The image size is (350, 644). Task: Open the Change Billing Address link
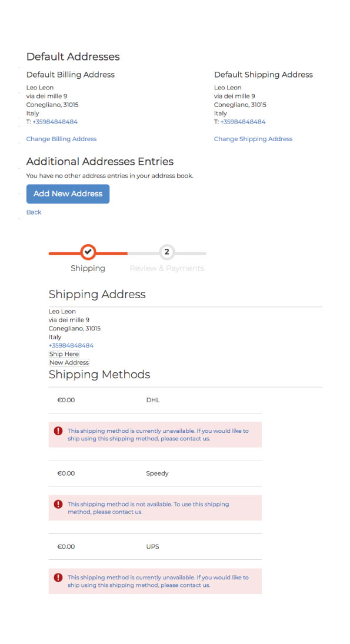click(x=61, y=139)
